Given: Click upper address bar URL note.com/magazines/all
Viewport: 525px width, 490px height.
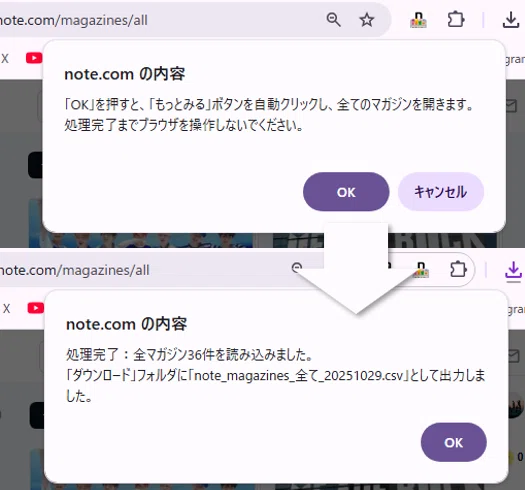Looking at the screenshot, I should [73, 20].
